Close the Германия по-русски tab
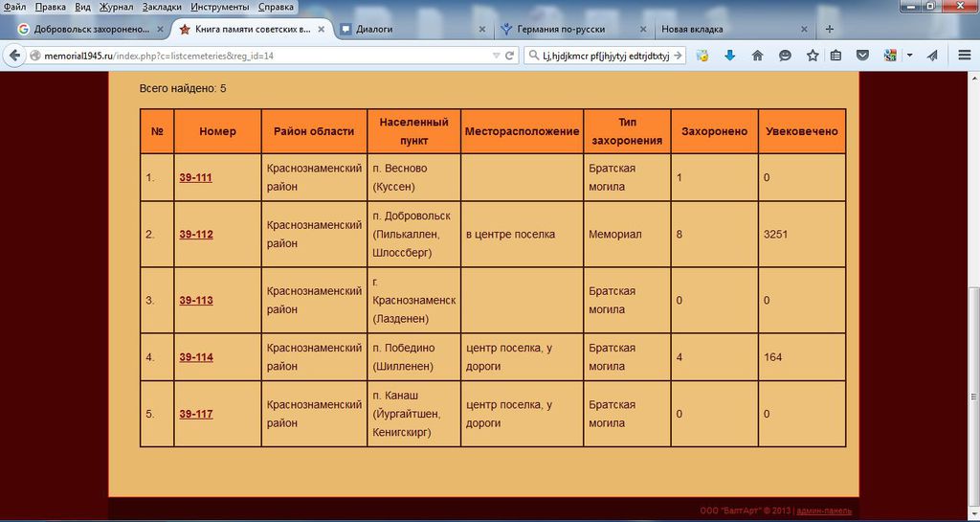980x522 pixels. coord(643,30)
